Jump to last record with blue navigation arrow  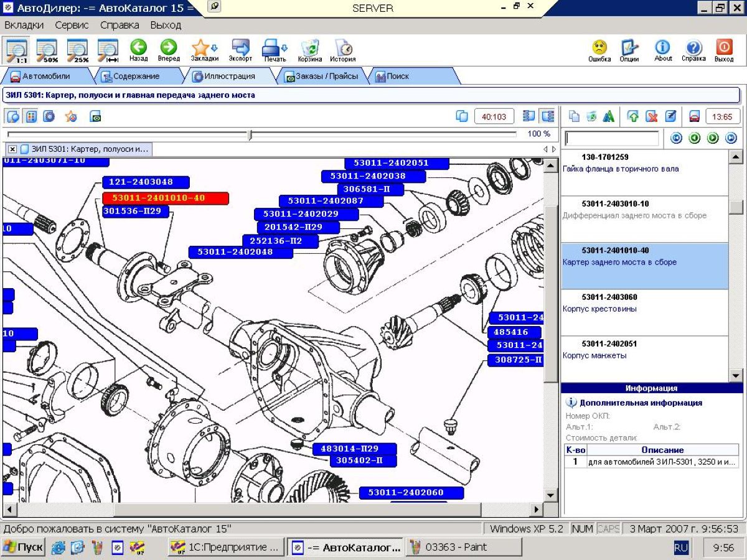tap(731, 138)
